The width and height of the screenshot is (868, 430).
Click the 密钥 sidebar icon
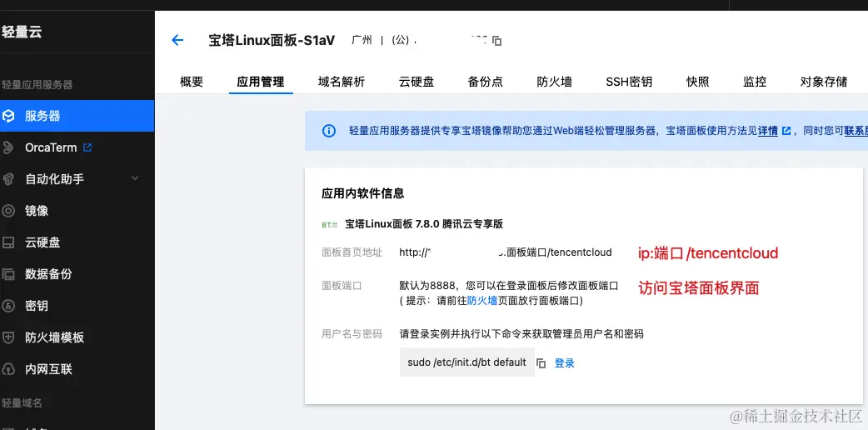(8, 306)
